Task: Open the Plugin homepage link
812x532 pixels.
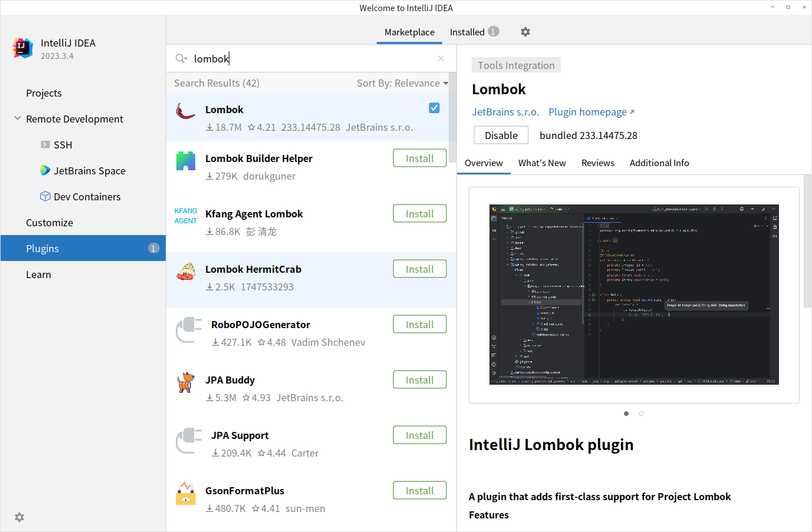Action: pyautogui.click(x=591, y=112)
